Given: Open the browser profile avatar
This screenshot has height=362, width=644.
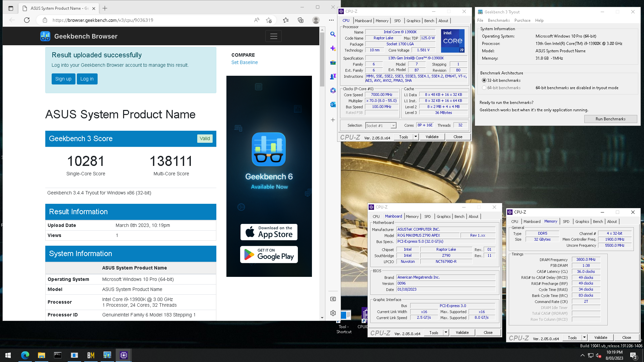Looking at the screenshot, I should coord(316,20).
